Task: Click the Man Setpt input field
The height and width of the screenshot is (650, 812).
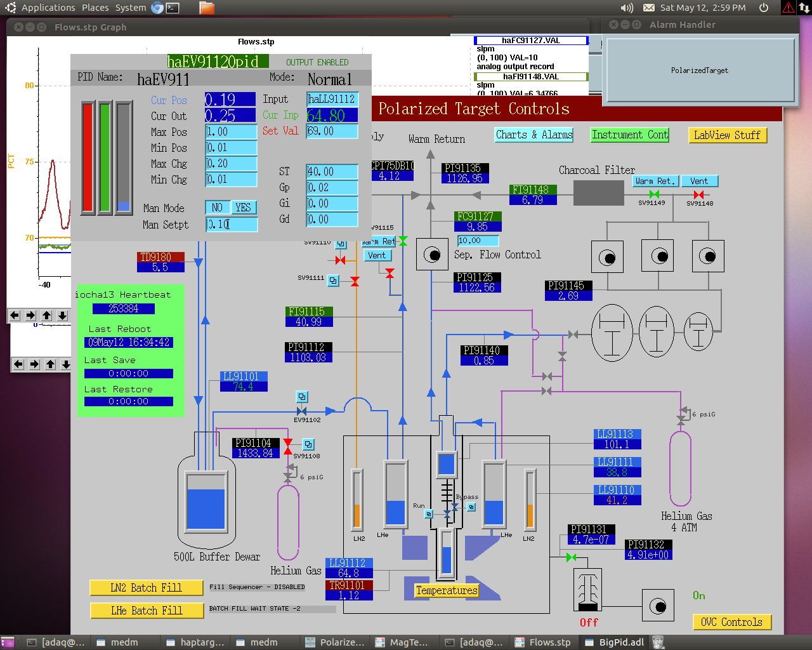Action: [232, 224]
